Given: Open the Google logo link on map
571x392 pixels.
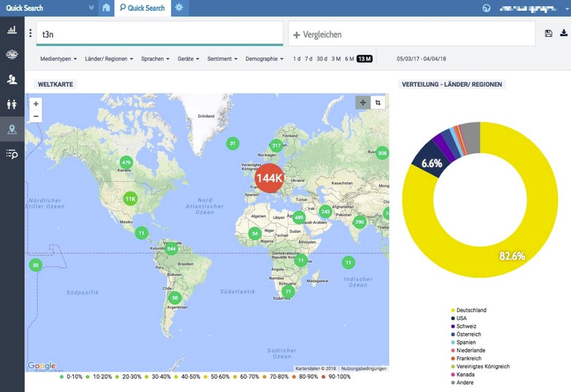Looking at the screenshot, I should (42, 365).
